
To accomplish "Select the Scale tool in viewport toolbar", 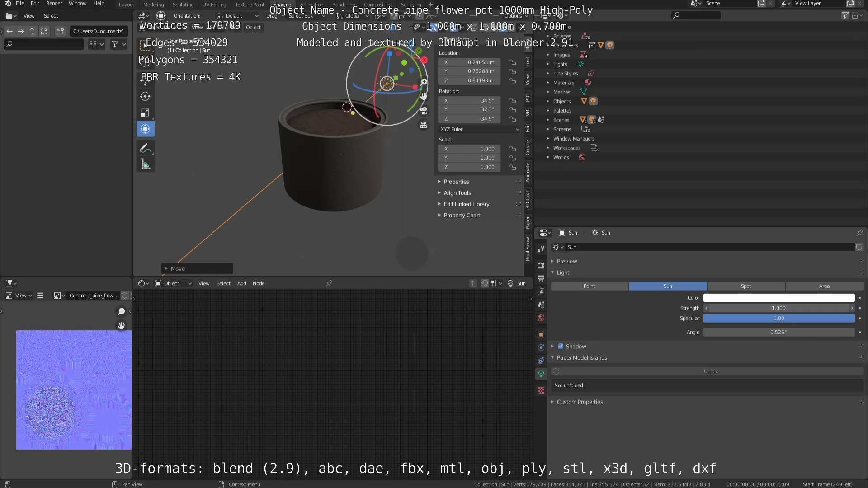I will pos(145,113).
